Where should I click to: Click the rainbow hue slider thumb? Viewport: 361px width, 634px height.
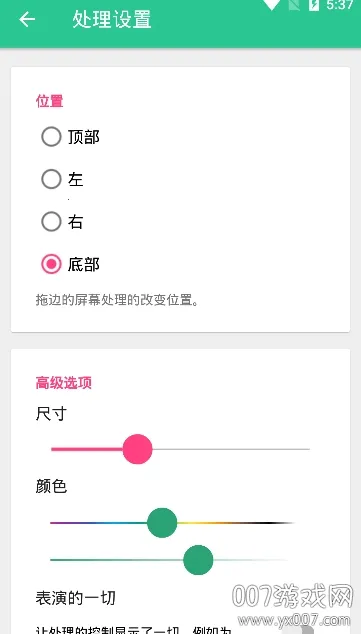(162, 523)
